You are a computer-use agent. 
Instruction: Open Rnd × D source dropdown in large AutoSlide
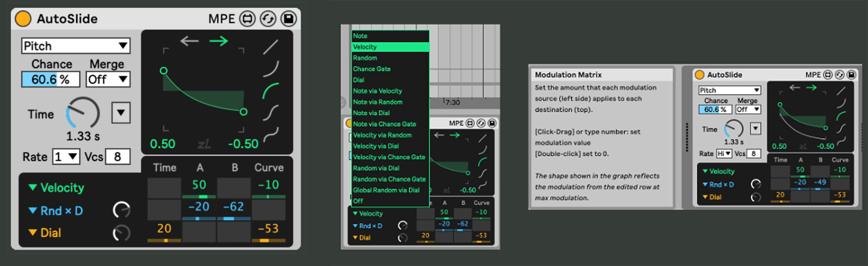click(x=56, y=211)
